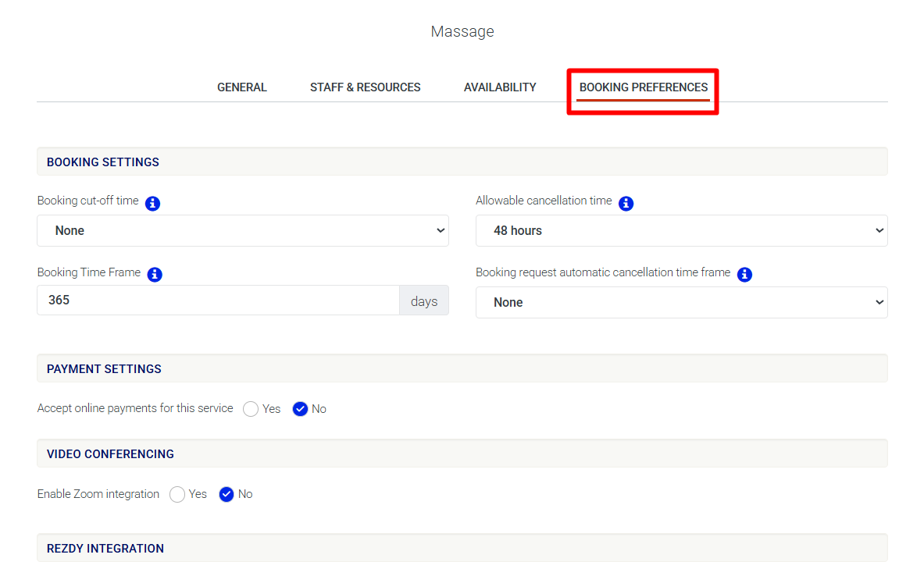
Task: Choose No for Zoom integration
Action: click(227, 494)
